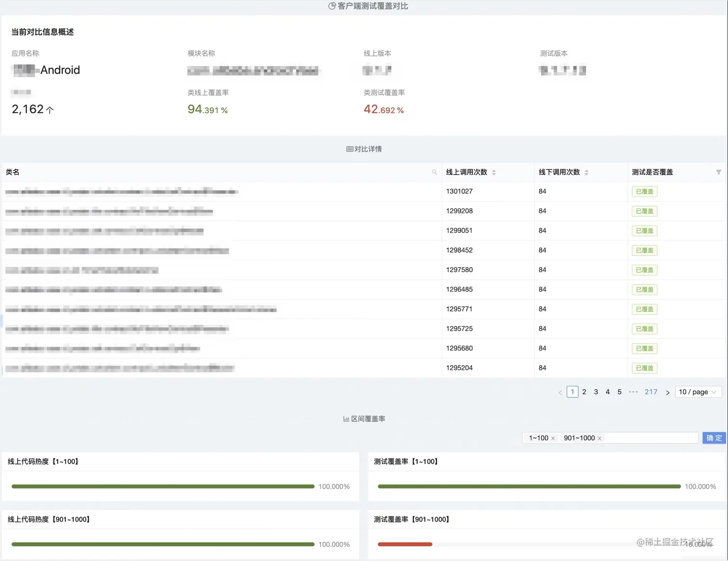Click the 42.692 % test coverage value
The image size is (728, 561).
click(384, 109)
